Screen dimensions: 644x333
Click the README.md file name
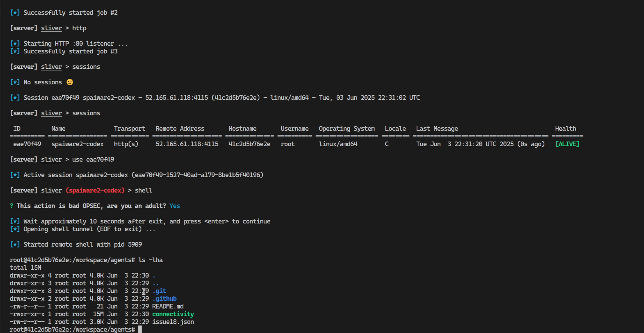168,307
